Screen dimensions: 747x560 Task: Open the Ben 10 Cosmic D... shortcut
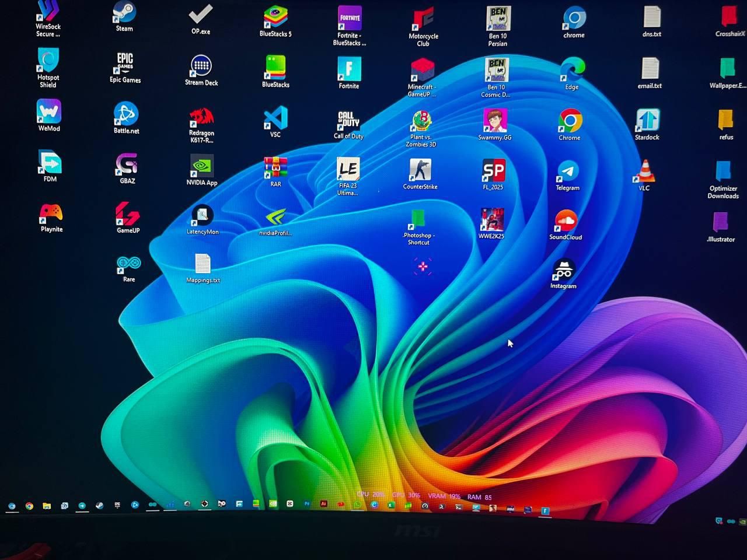click(x=496, y=78)
